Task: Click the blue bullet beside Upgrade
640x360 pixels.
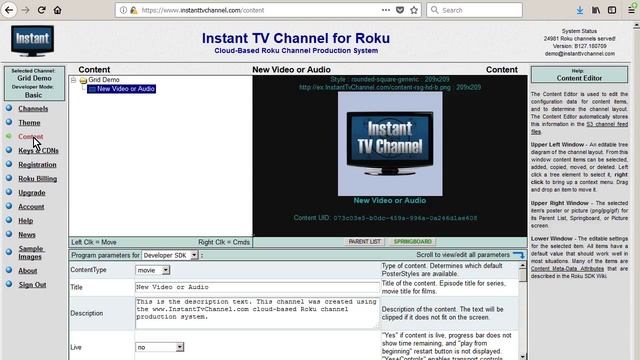Action: [9, 192]
